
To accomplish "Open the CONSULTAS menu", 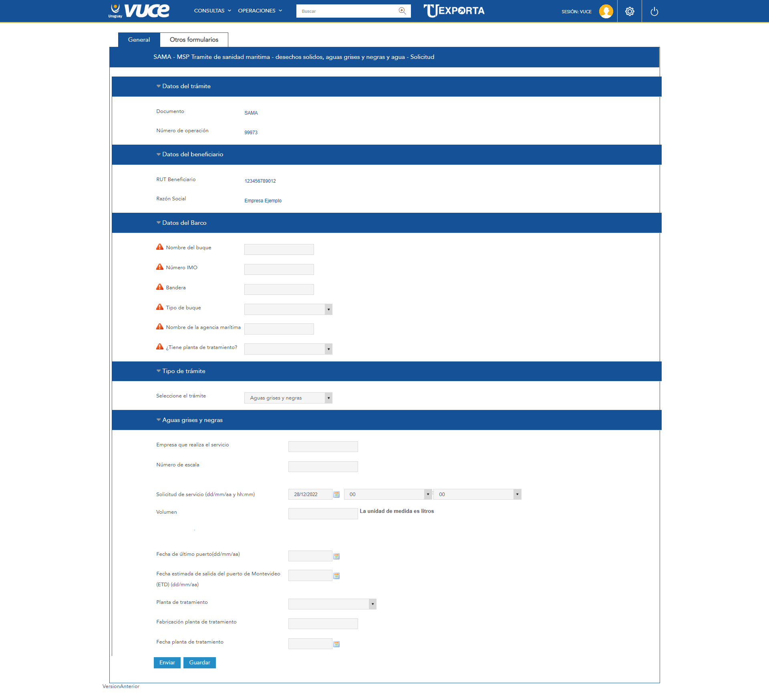I will (x=212, y=11).
